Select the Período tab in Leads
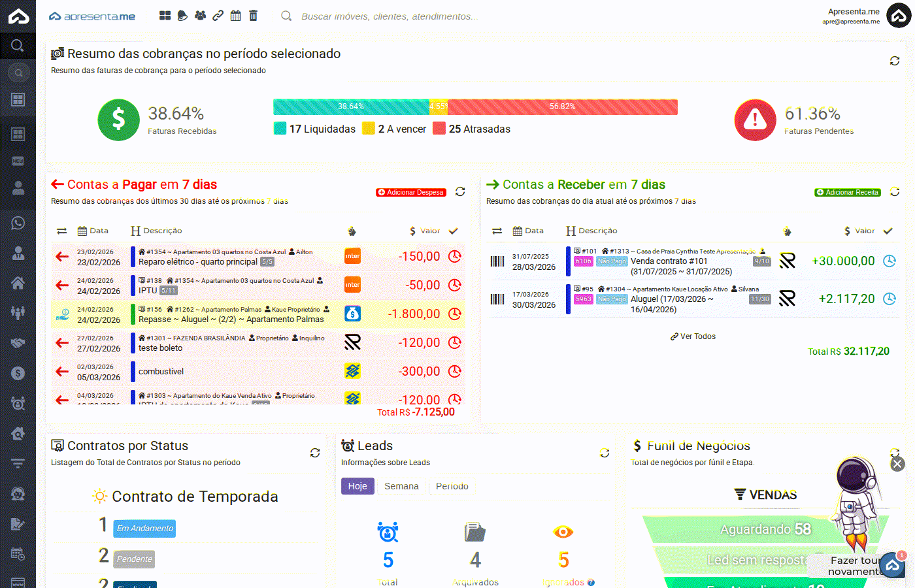The width and height of the screenshot is (915, 588). [452, 486]
